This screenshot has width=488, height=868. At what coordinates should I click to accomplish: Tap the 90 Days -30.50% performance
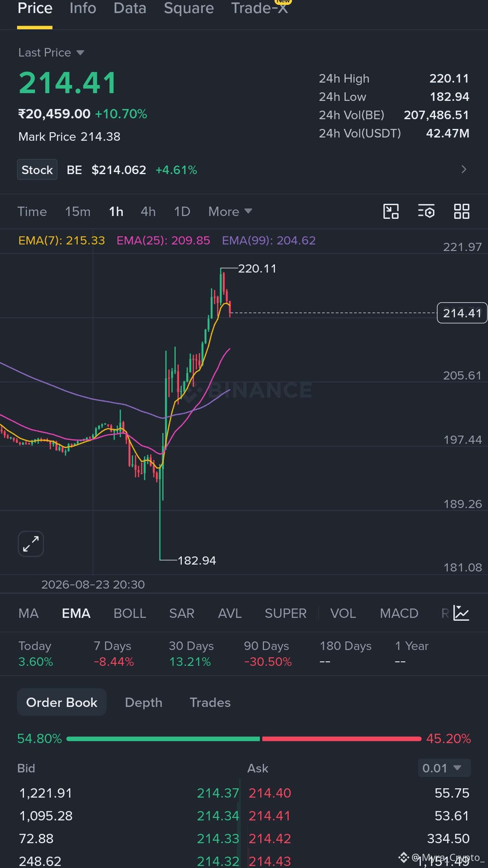click(268, 654)
